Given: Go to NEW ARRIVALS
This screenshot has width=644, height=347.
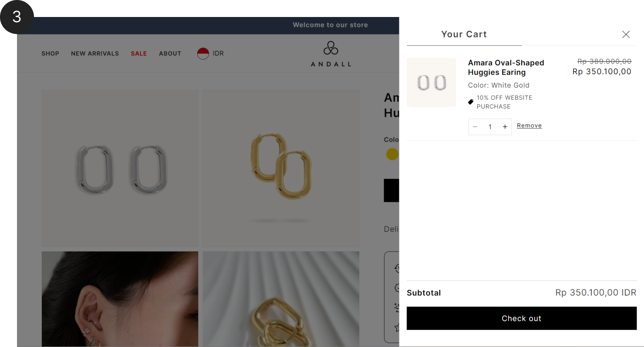Looking at the screenshot, I should (x=95, y=54).
